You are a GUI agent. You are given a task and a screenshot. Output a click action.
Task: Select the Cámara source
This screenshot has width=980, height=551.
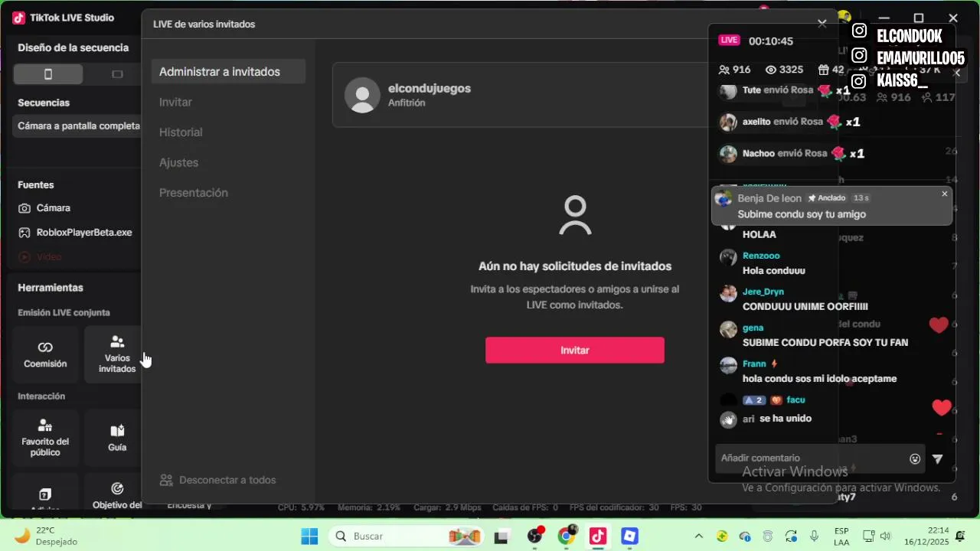[x=54, y=208]
